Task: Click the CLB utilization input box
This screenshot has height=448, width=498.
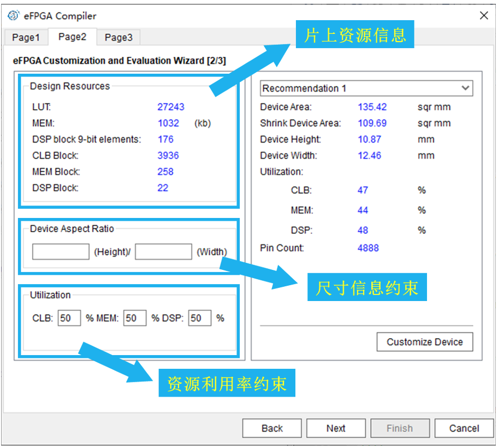Action: point(69,318)
